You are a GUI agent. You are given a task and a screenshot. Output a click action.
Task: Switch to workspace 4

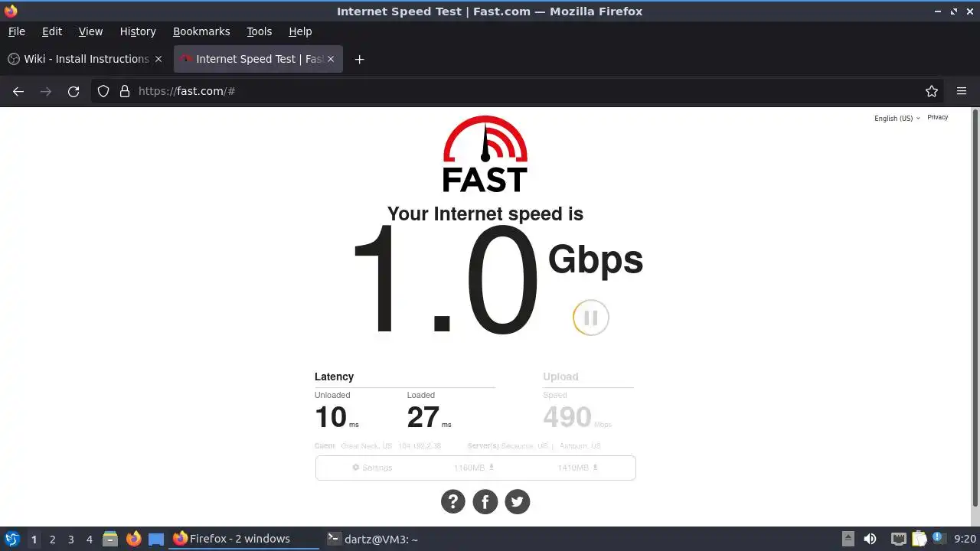coord(90,540)
